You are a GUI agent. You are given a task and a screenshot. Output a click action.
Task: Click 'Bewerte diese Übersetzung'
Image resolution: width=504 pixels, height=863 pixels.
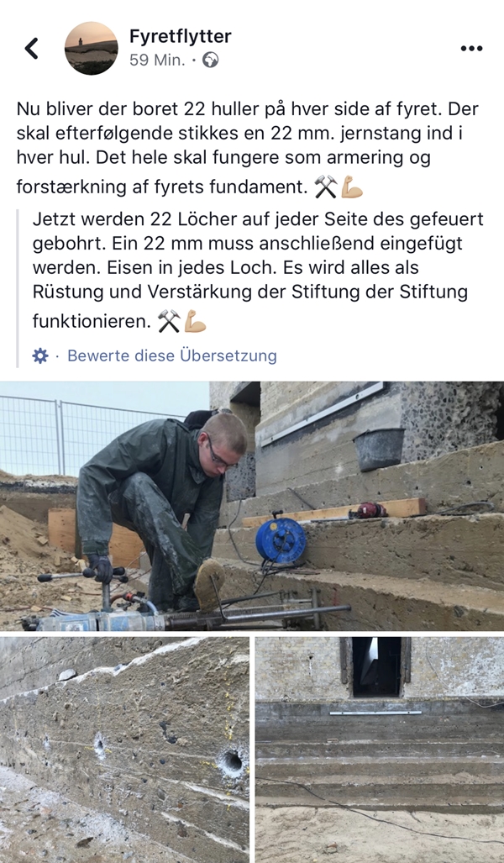(x=172, y=355)
